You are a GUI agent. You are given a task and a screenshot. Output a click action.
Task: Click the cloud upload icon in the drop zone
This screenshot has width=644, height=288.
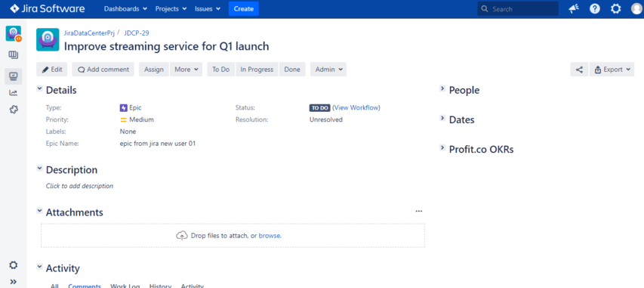point(181,236)
